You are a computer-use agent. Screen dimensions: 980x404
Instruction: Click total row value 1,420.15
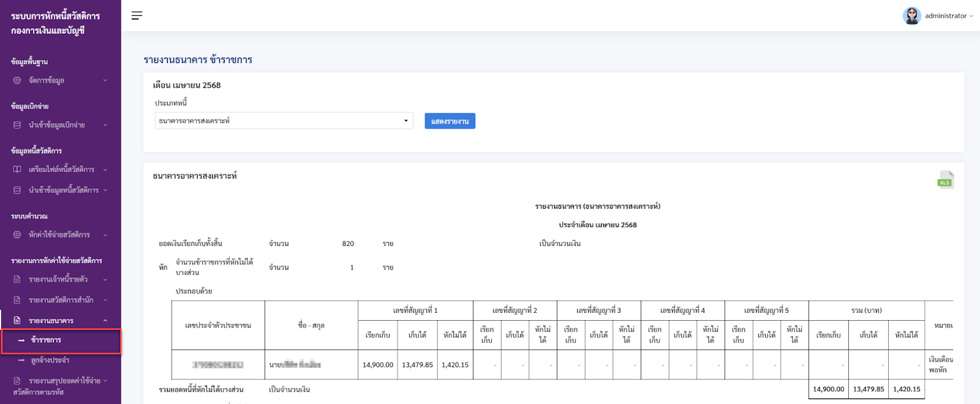(907, 389)
